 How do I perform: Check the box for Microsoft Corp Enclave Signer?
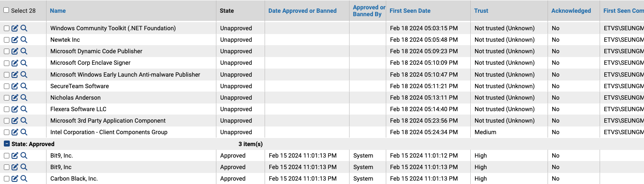[6, 63]
